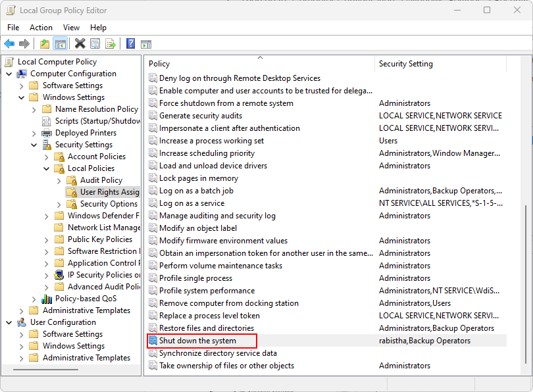This screenshot has width=533, height=392.
Task: Click the Forward arrow toolbar icon
Action: [24, 43]
